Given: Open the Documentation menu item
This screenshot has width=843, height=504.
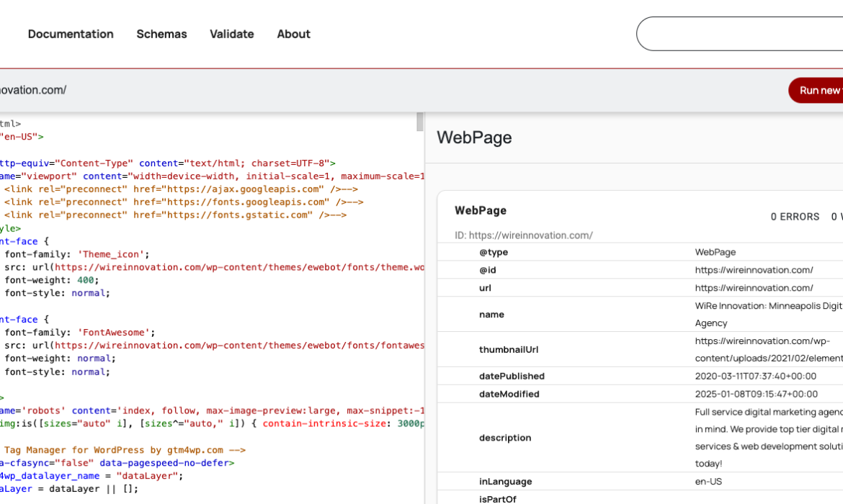Looking at the screenshot, I should [x=71, y=34].
